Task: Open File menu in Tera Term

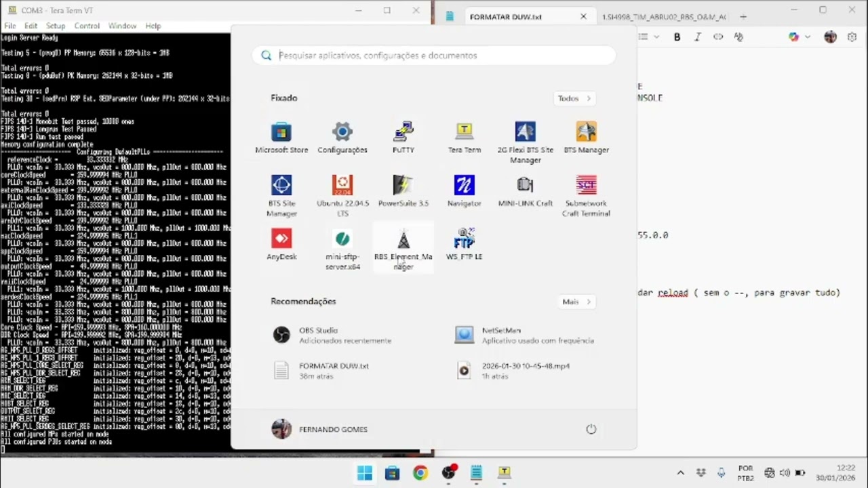Action: pyautogui.click(x=10, y=26)
